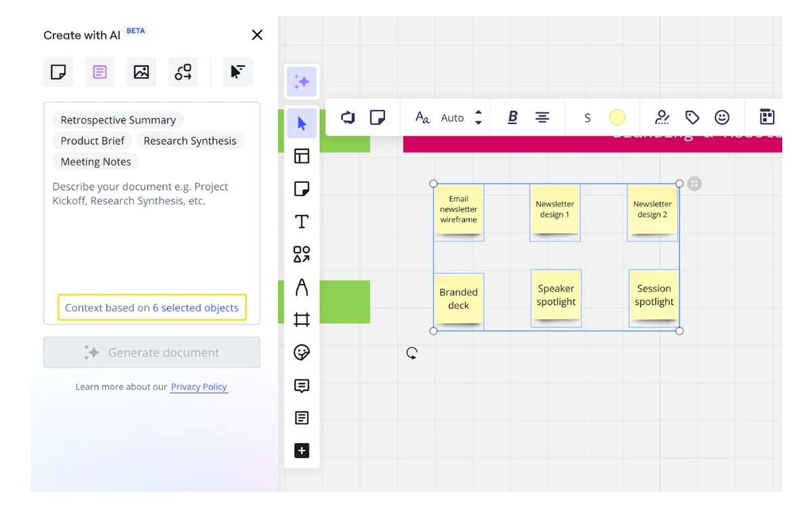Choose the Product Brief suggestion chip
This screenshot has height=508, width=812.
point(93,141)
